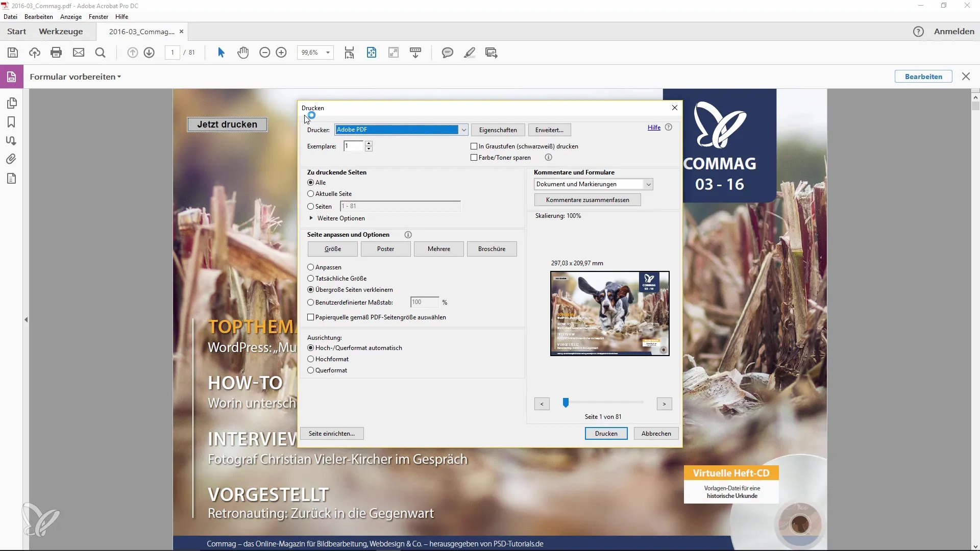Go to next page arrow icon

pos(149,53)
